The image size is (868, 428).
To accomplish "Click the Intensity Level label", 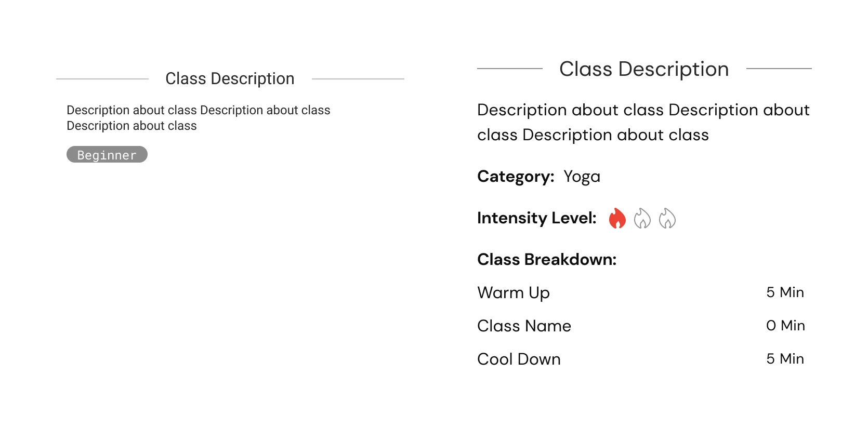I will tap(536, 218).
